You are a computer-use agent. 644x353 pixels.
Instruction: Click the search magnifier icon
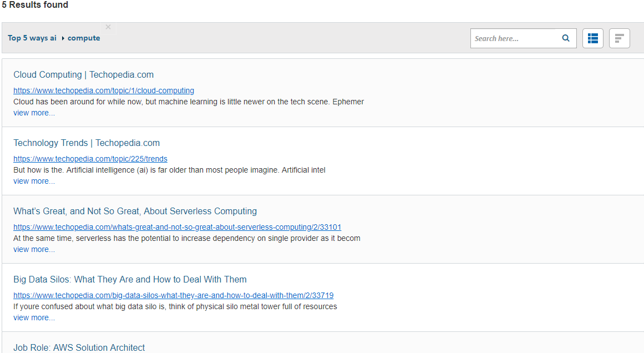click(566, 38)
